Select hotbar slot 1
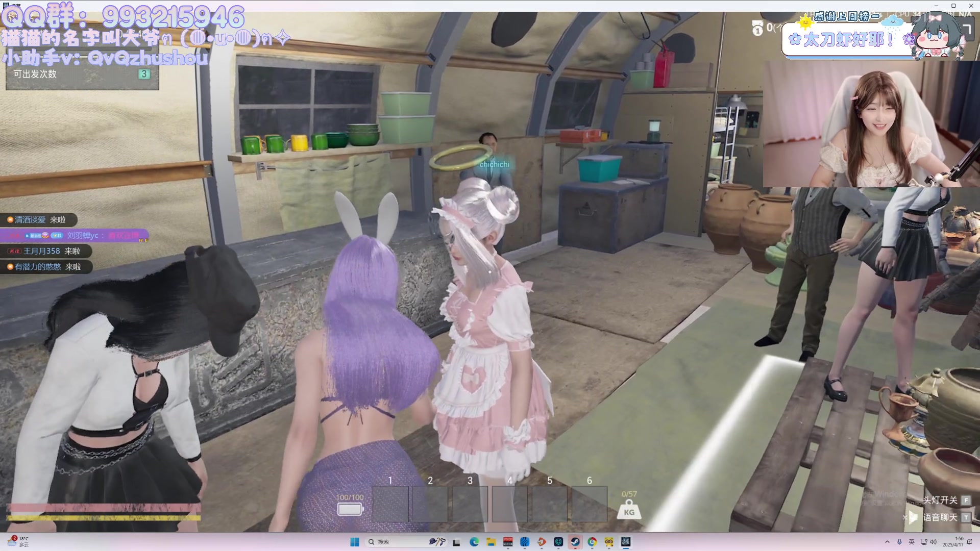Viewport: 980px width, 551px height. click(x=390, y=504)
